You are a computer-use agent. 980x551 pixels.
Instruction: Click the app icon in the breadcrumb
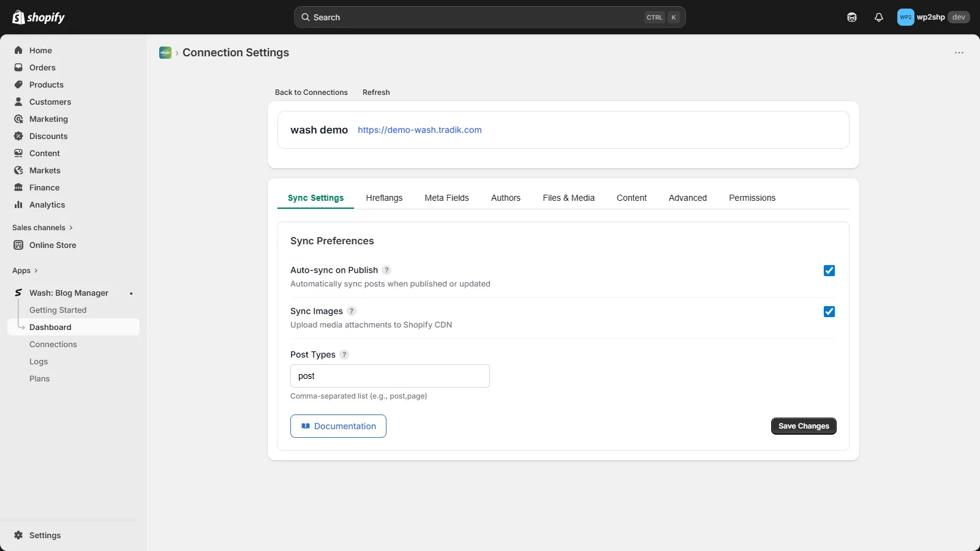tap(165, 53)
